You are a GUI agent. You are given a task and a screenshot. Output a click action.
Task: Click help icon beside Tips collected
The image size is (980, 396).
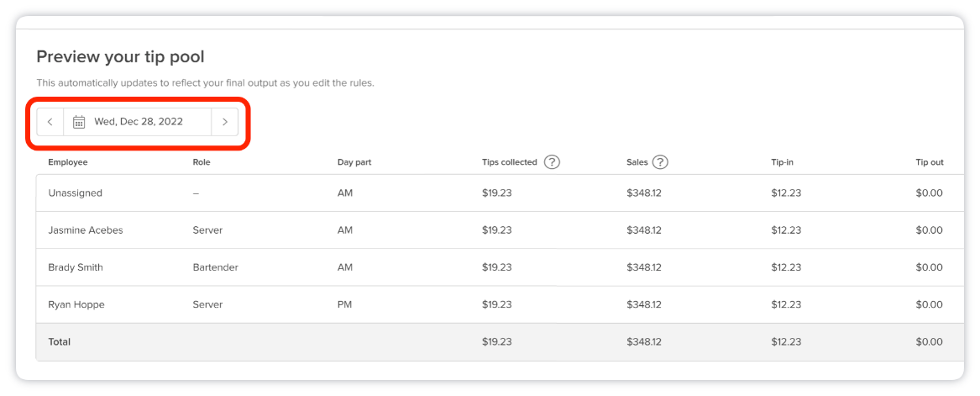coord(552,162)
